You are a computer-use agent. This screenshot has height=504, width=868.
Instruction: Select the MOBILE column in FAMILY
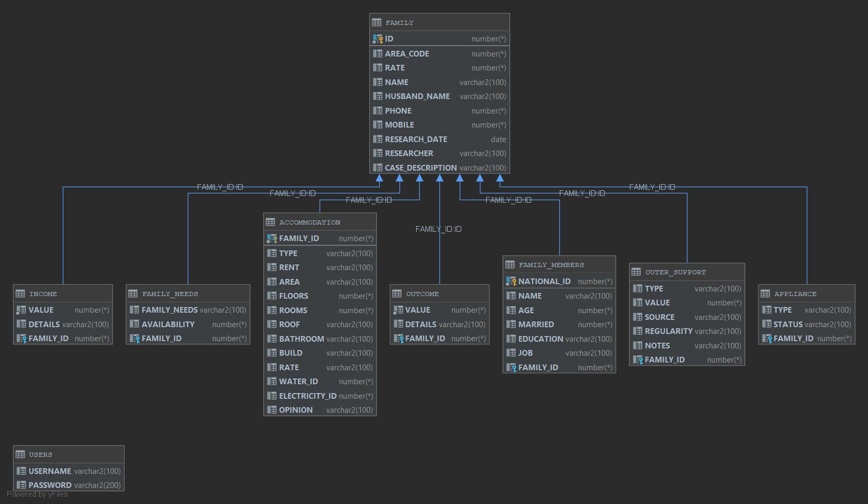coord(439,125)
